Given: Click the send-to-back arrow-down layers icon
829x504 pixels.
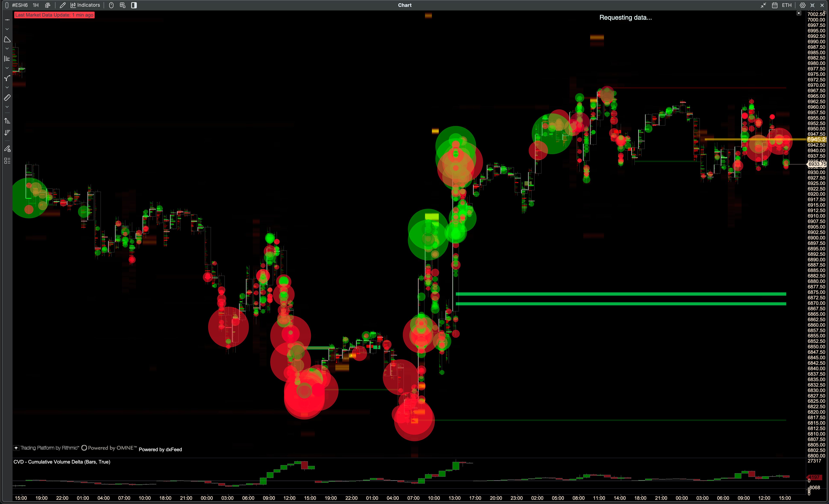Looking at the screenshot, I should tap(7, 133).
